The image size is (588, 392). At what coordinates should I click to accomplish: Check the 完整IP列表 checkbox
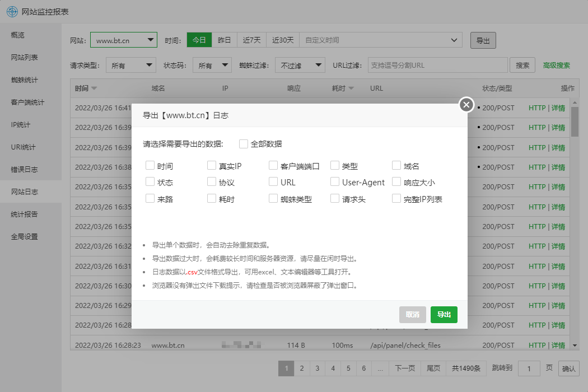pyautogui.click(x=396, y=198)
